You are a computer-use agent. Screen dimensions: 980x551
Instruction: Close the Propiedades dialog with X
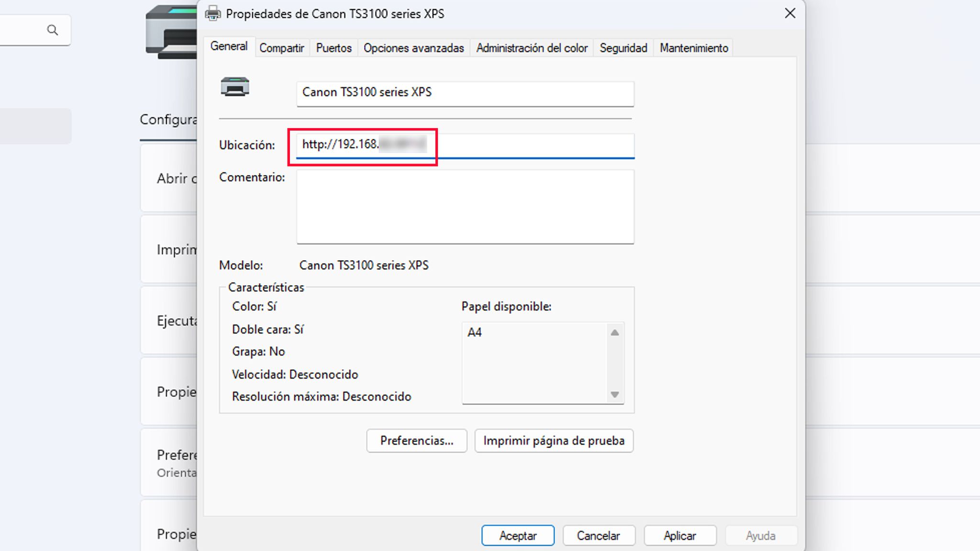pyautogui.click(x=790, y=13)
